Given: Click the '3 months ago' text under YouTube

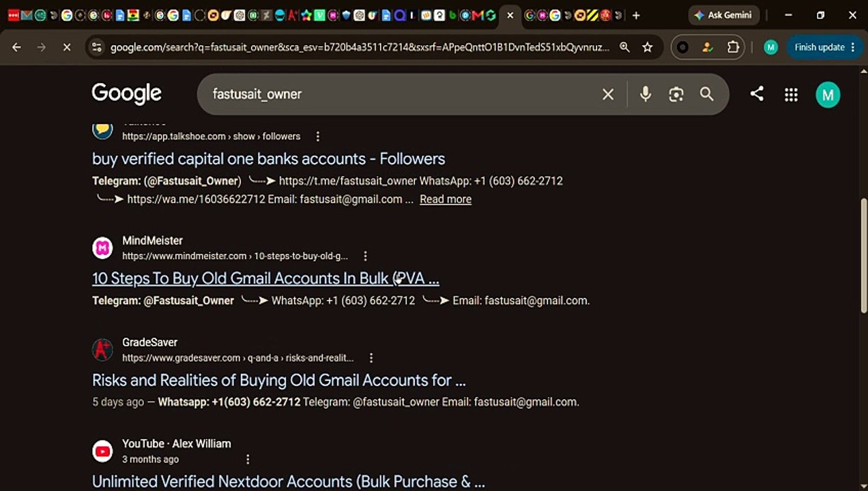Looking at the screenshot, I should 150,460.
